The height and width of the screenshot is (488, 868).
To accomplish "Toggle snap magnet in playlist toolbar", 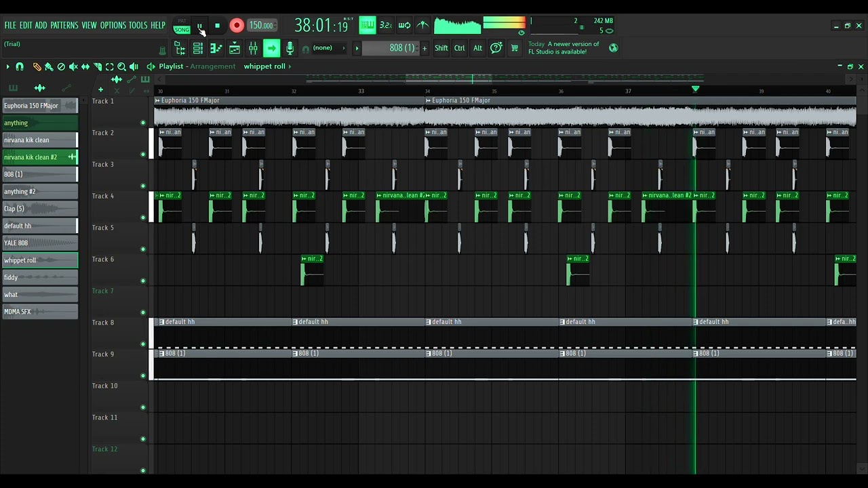I will 20,66.
